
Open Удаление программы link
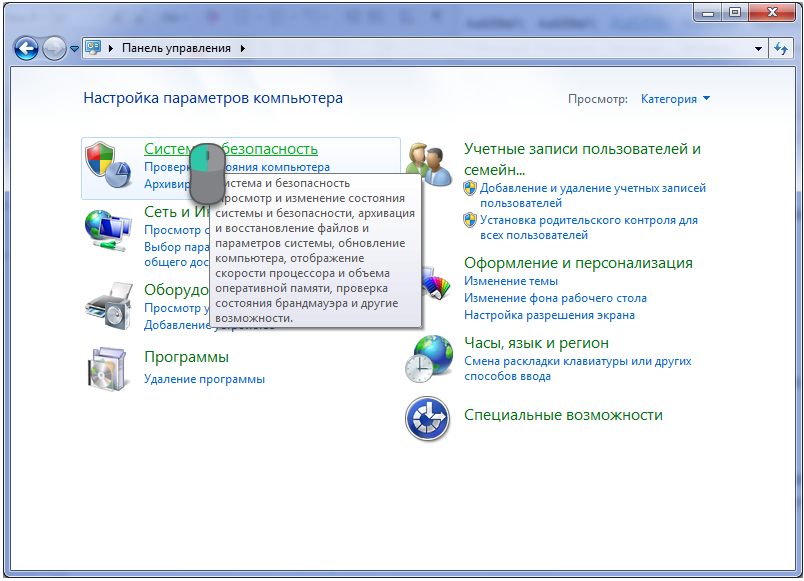tap(204, 379)
